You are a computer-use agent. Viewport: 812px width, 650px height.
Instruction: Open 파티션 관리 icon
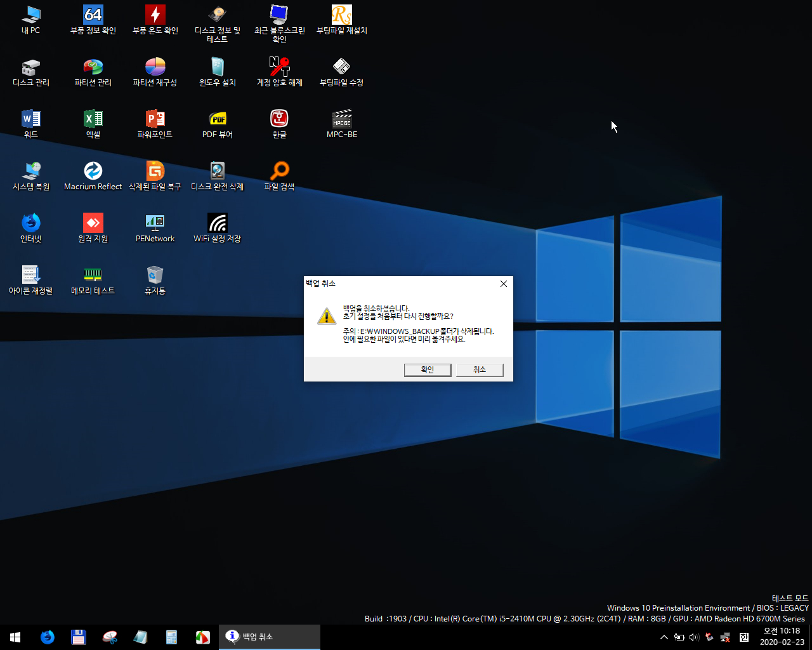(x=93, y=72)
